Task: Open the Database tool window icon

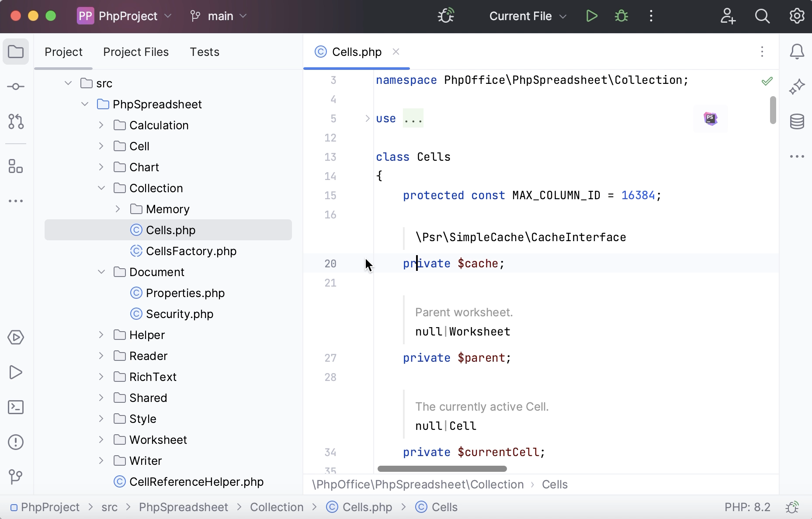Action: [797, 121]
